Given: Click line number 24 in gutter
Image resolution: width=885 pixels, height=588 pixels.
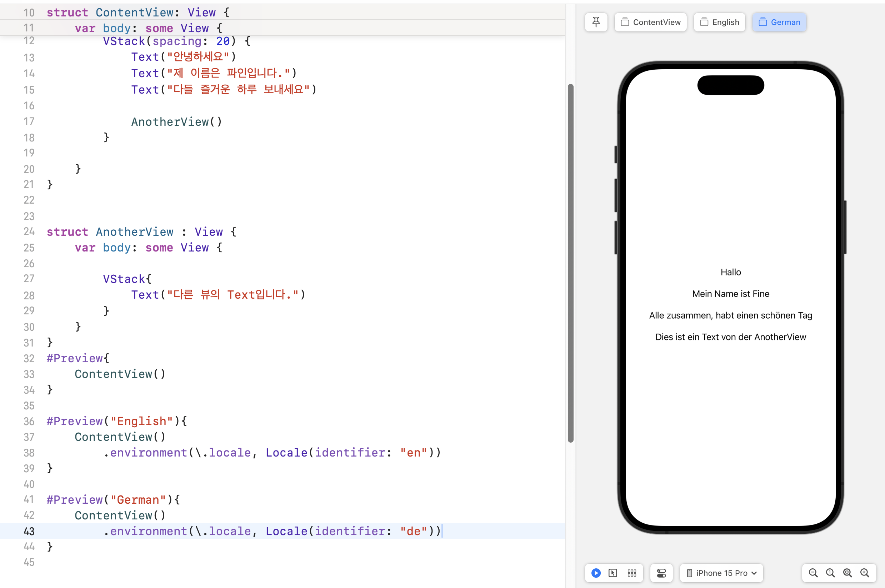Looking at the screenshot, I should click(x=29, y=232).
